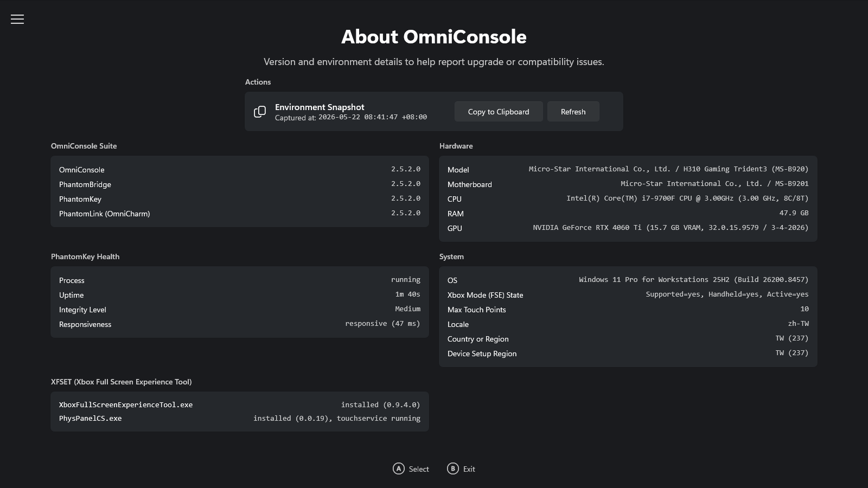The image size is (868, 488).
Task: Refresh the environment snapshot
Action: 573,112
